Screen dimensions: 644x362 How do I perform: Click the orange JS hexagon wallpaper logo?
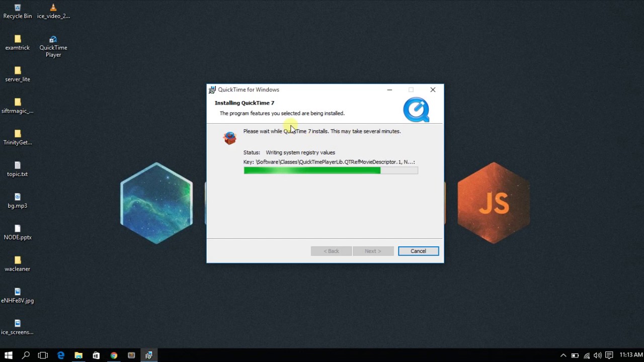click(493, 203)
